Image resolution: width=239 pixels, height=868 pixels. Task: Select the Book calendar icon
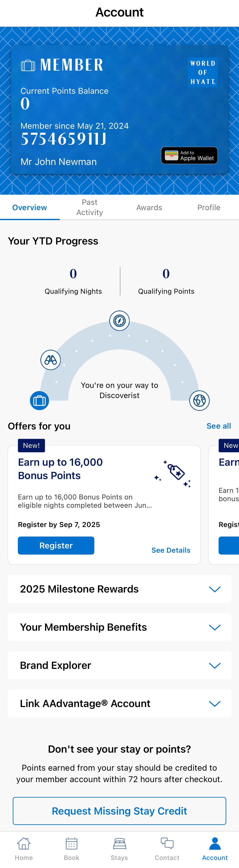pyautogui.click(x=71, y=843)
